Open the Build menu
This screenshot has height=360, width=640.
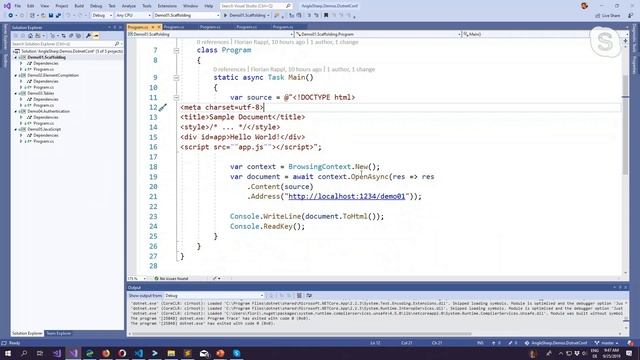tap(79, 6)
